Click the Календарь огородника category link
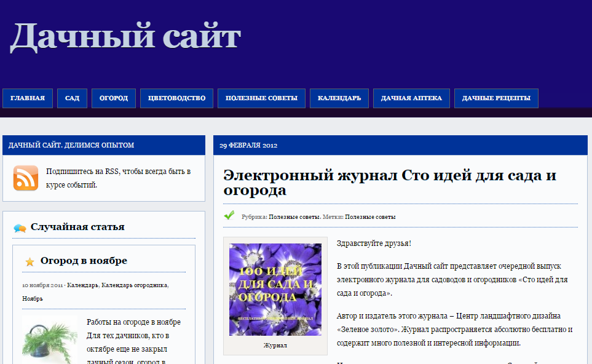 pyautogui.click(x=134, y=285)
